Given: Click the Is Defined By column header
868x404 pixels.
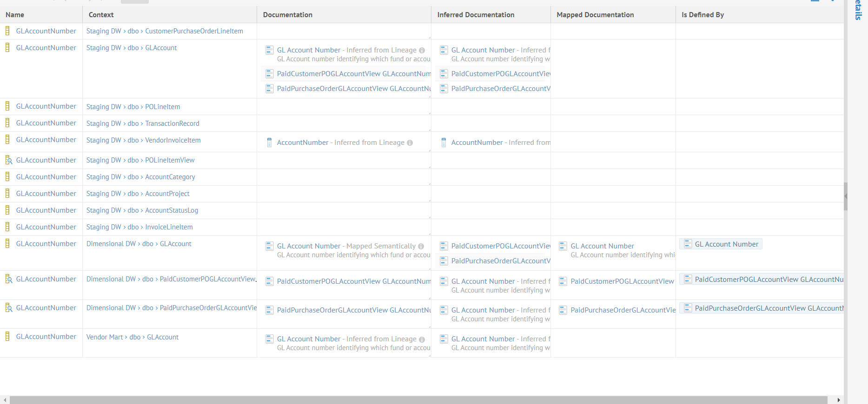Looking at the screenshot, I should pos(702,15).
